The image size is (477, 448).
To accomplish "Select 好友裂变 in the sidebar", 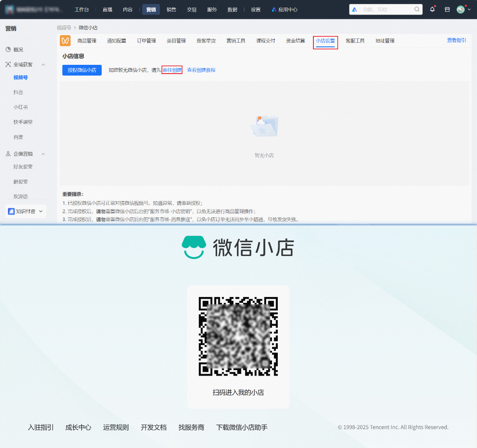I will click(23, 166).
